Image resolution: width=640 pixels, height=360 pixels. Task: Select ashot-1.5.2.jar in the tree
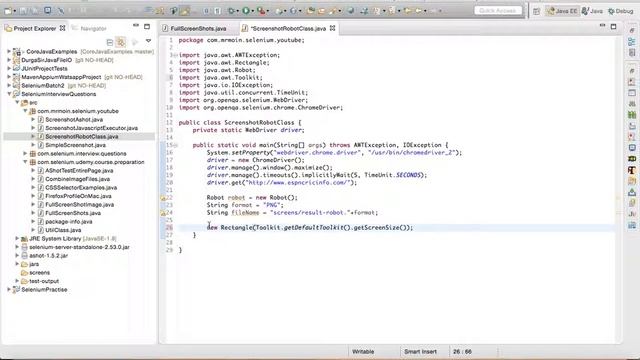[49, 256]
